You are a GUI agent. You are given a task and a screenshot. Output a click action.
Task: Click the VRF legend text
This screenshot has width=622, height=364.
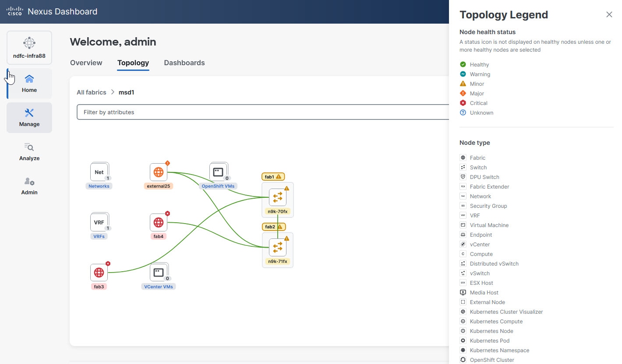click(x=475, y=215)
